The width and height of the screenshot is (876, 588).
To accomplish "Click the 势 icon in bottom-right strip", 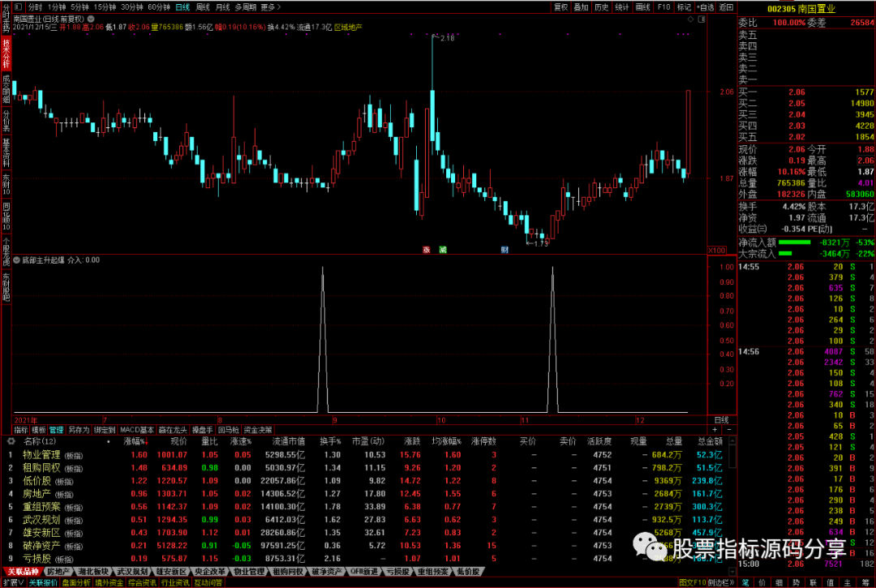I will (x=797, y=582).
